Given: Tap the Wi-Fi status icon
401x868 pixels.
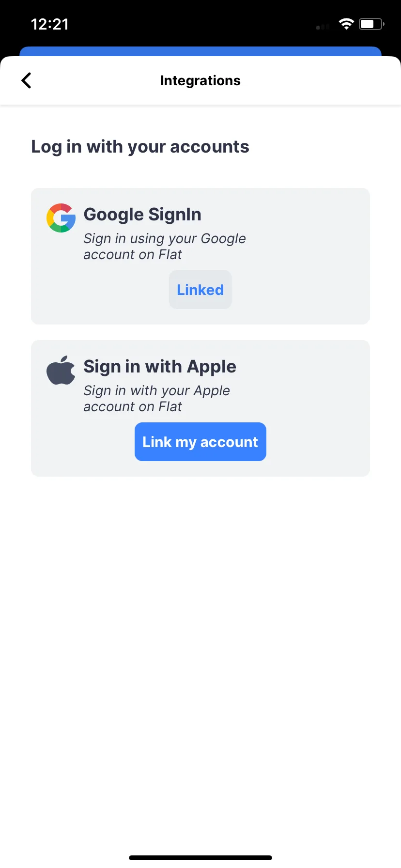Looking at the screenshot, I should pos(346,24).
